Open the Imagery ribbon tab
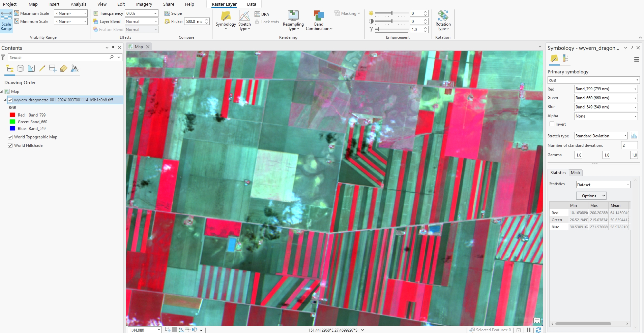Screen dimensions: 644x333 [x=144, y=4]
